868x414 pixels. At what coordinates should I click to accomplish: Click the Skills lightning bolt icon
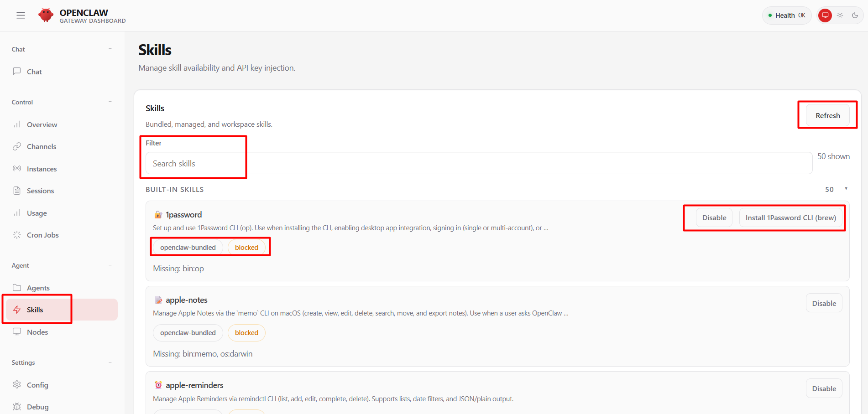coord(17,310)
